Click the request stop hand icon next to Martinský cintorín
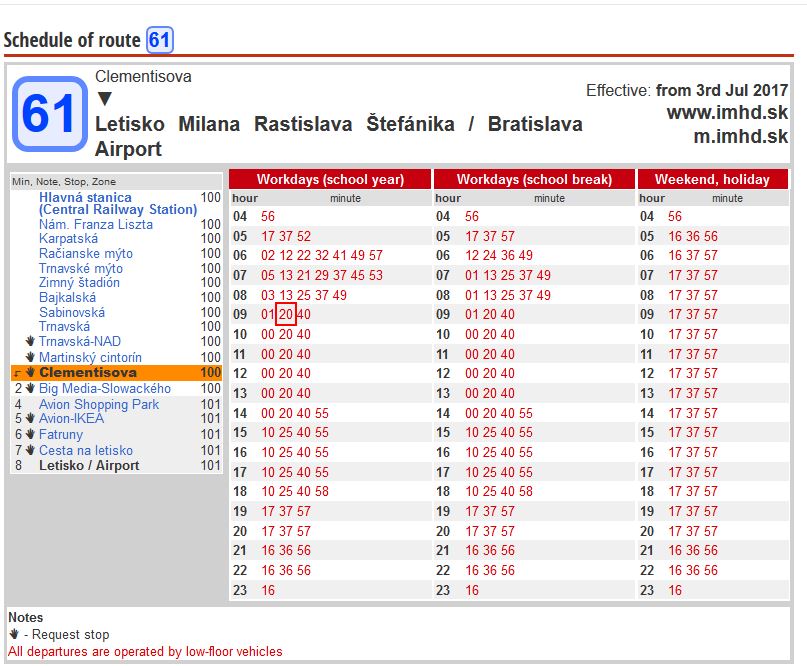807x666 pixels. pos(30,357)
